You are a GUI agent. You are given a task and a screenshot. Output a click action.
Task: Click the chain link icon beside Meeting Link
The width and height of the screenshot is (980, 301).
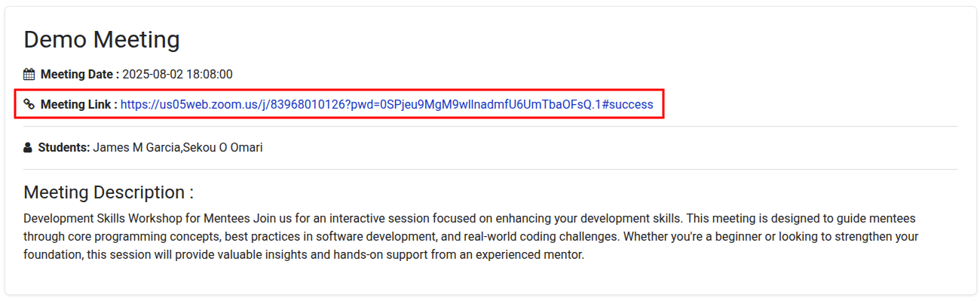pyautogui.click(x=29, y=104)
